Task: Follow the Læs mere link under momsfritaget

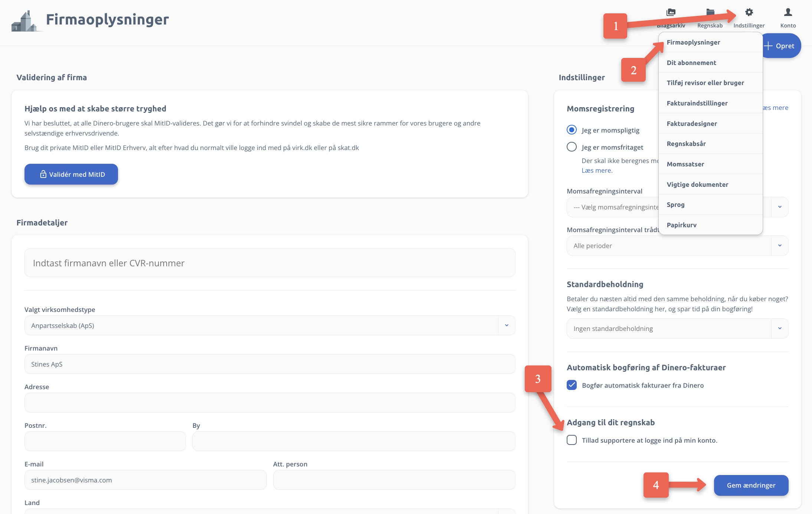Action: click(x=597, y=170)
